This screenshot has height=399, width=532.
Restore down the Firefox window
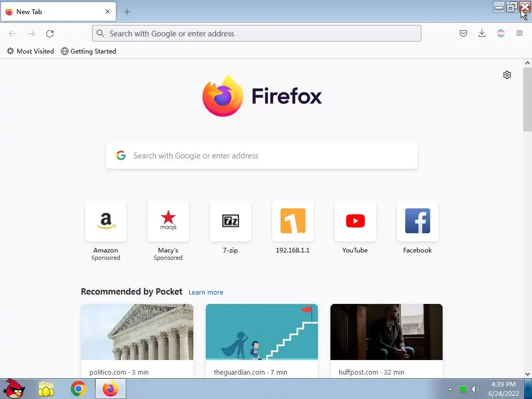[512, 7]
